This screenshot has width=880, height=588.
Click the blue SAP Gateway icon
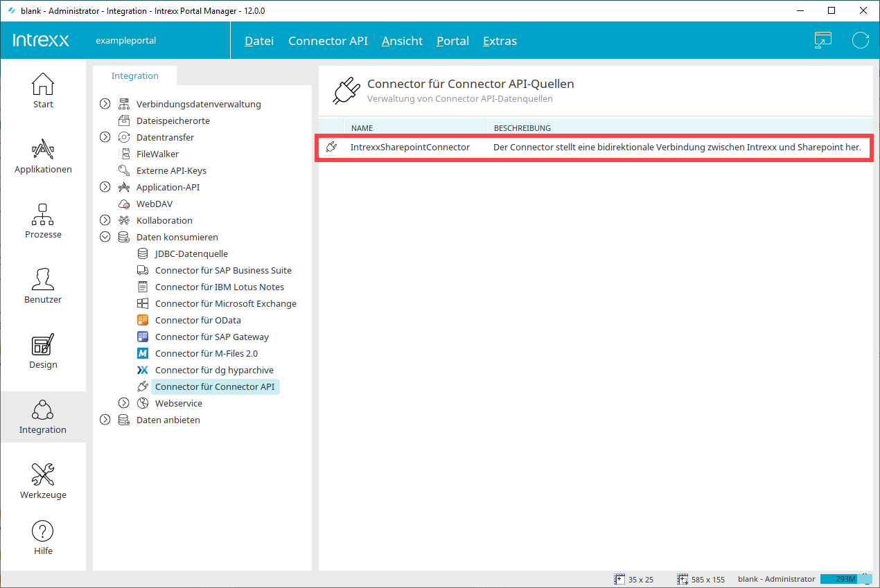(x=143, y=337)
